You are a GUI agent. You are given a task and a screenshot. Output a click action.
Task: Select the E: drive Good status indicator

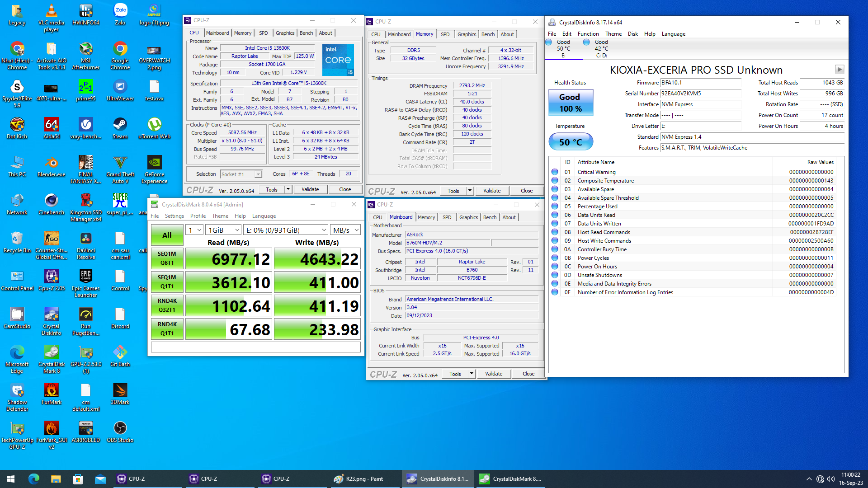tap(559, 48)
